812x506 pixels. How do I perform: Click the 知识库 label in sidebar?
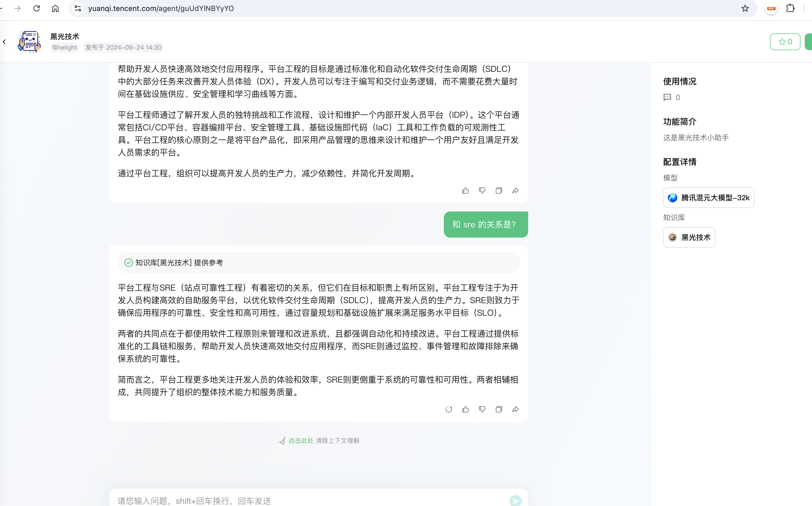[674, 218]
